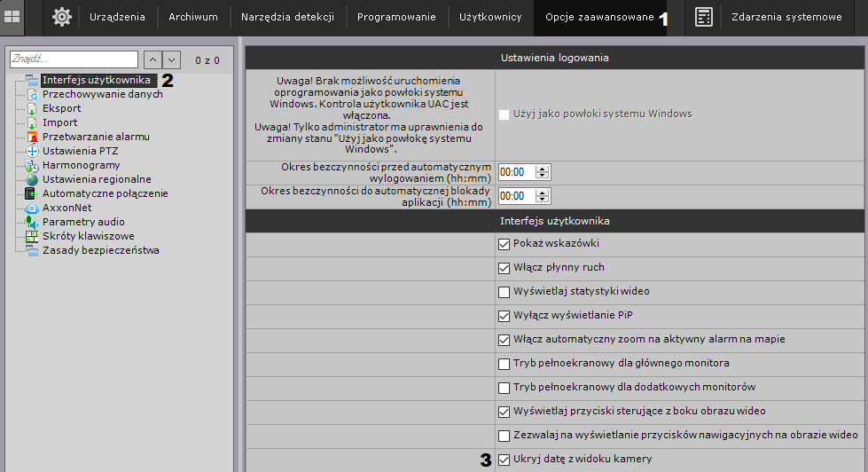Open the Archiwum tab
Image resolution: width=868 pixels, height=472 pixels.
coord(193,17)
